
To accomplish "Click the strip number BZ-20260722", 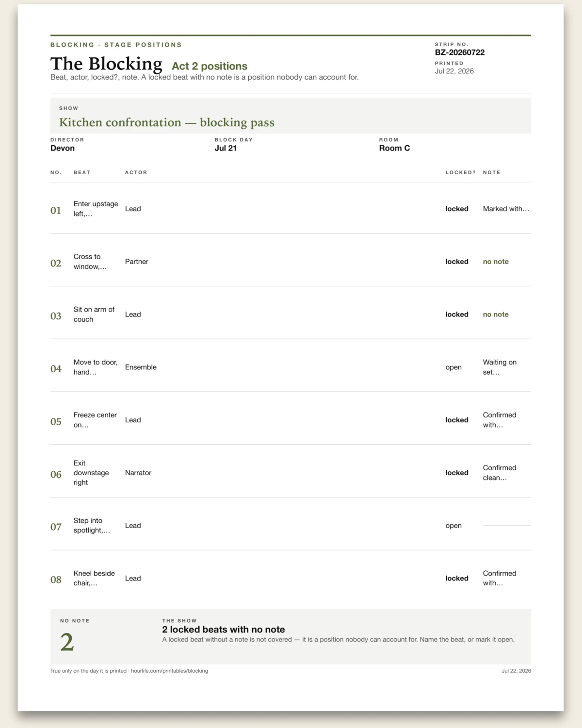I will pyautogui.click(x=459, y=52).
